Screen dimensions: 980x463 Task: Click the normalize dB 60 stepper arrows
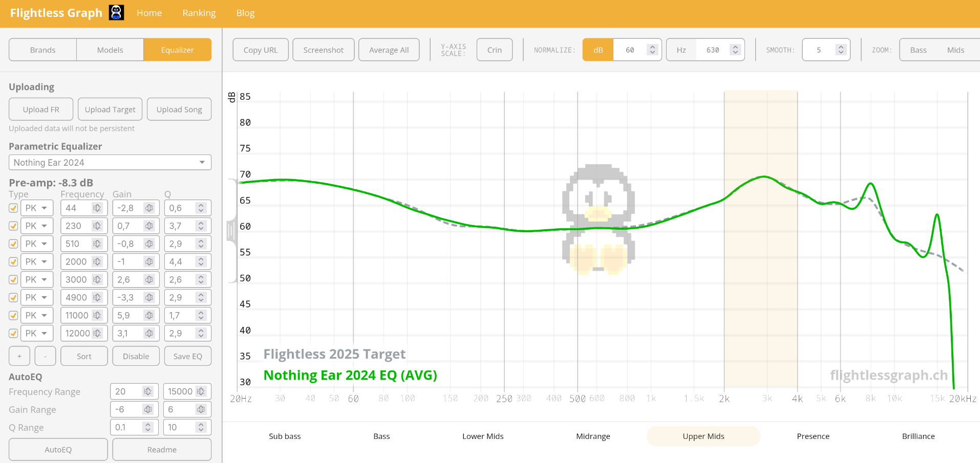click(x=652, y=50)
